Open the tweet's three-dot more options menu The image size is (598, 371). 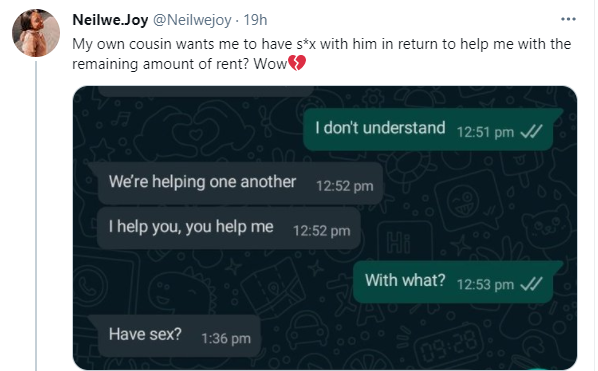(x=568, y=19)
